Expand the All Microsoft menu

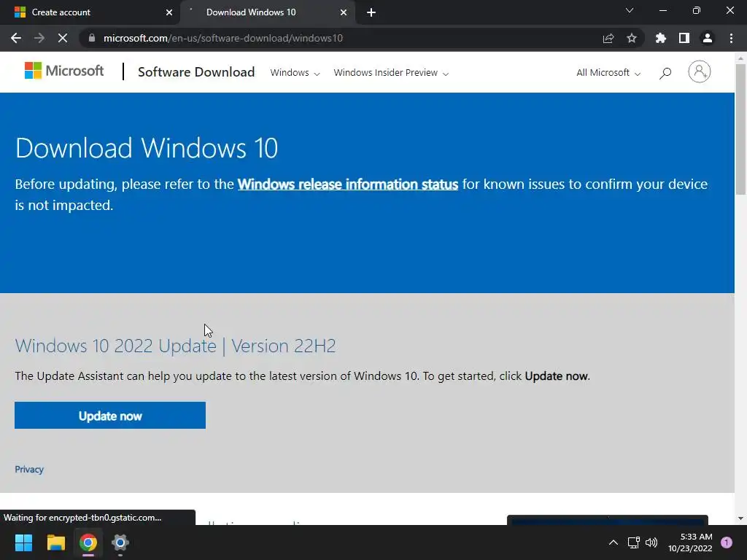pyautogui.click(x=608, y=73)
